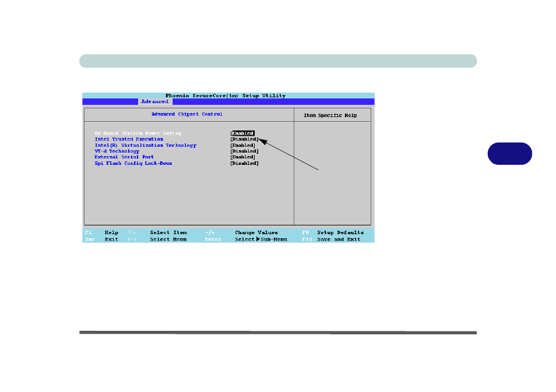Click F1 Help in the footer
556x392 pixels.
101,232
